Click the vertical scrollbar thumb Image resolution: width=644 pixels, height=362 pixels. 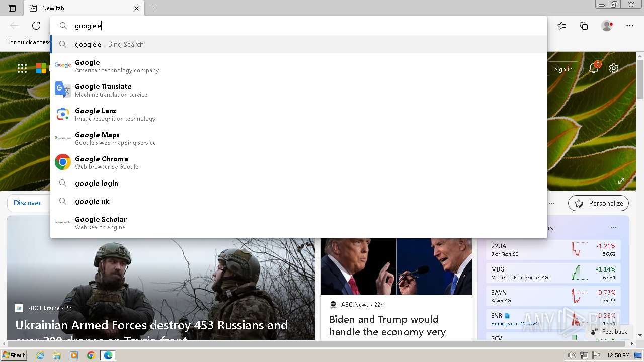click(x=640, y=78)
